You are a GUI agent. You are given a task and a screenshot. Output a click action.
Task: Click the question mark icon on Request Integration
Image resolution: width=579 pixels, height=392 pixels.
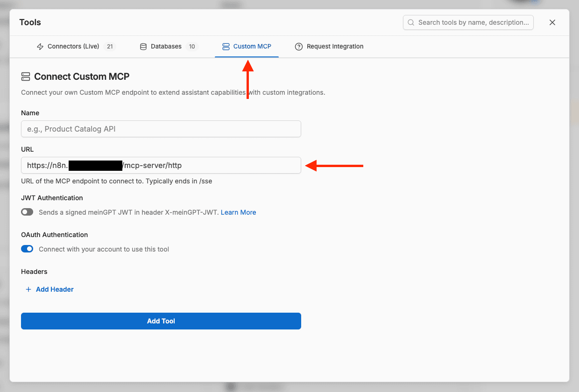298,46
